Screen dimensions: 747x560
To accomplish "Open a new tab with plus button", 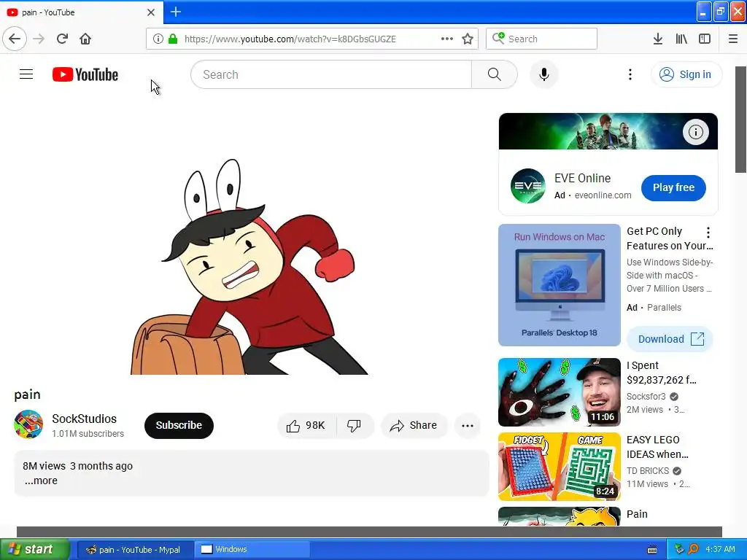I will [175, 12].
